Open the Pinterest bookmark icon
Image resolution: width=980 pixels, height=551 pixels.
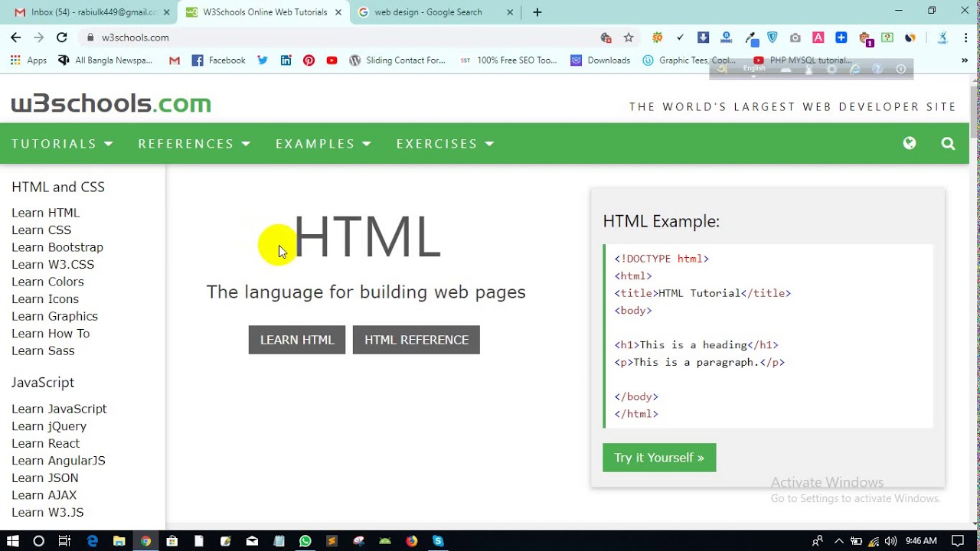(309, 60)
